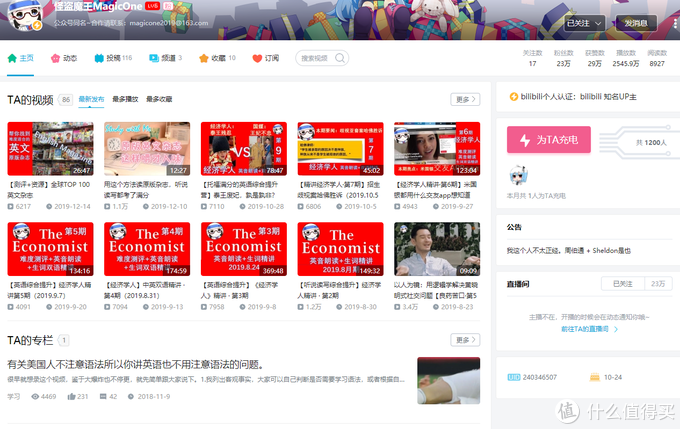The width and height of the screenshot is (680, 429).
Task: Click the 关注数 17 stat
Action: pos(533,58)
